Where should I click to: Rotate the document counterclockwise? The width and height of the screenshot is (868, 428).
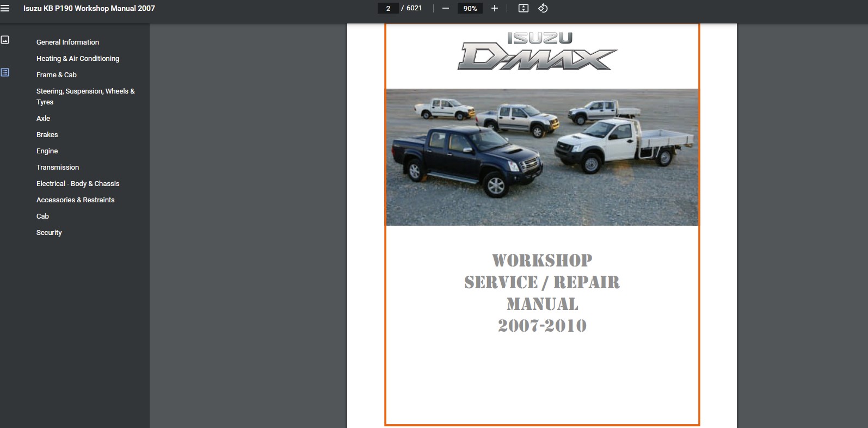(543, 8)
